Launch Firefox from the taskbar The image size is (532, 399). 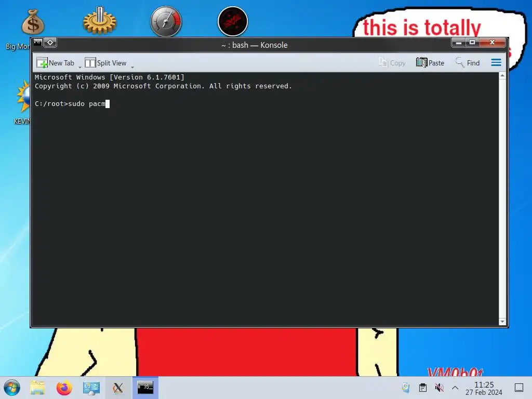click(64, 388)
